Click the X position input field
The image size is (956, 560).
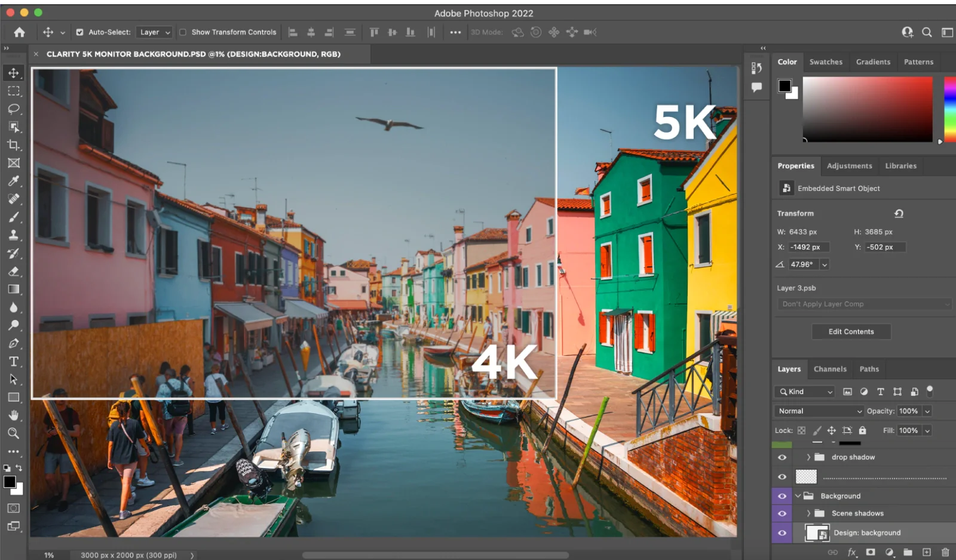(x=808, y=247)
